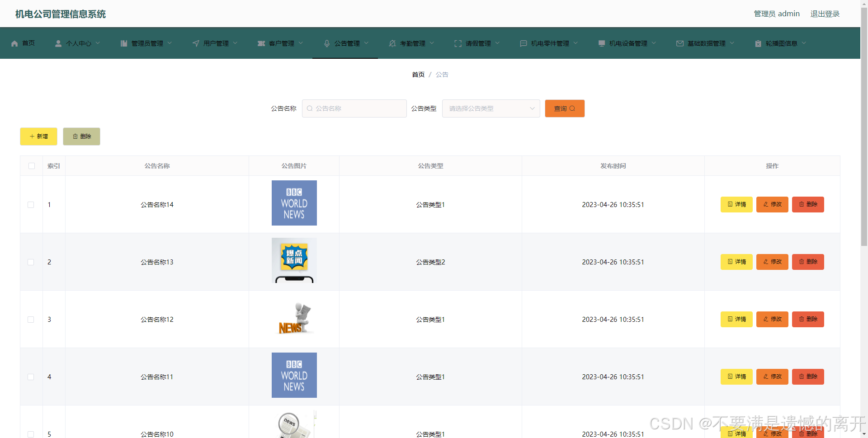Click the monitor icon beside 机电设备管理

click(602, 43)
